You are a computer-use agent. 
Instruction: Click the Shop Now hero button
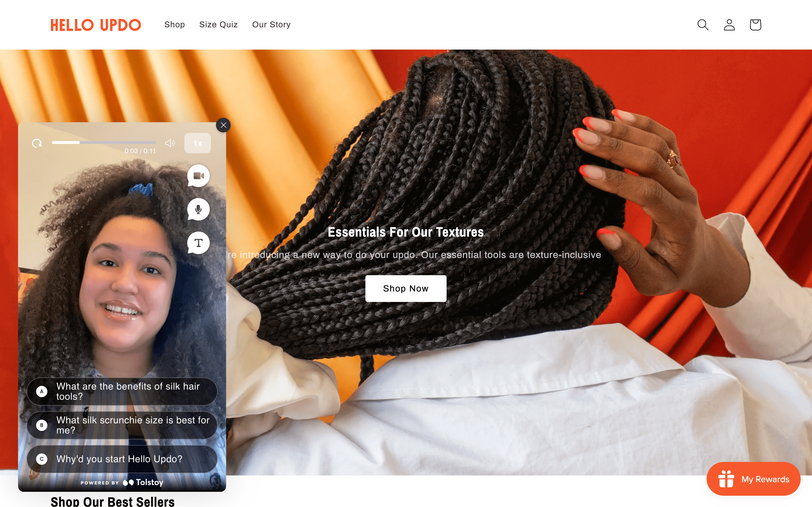pos(406,288)
